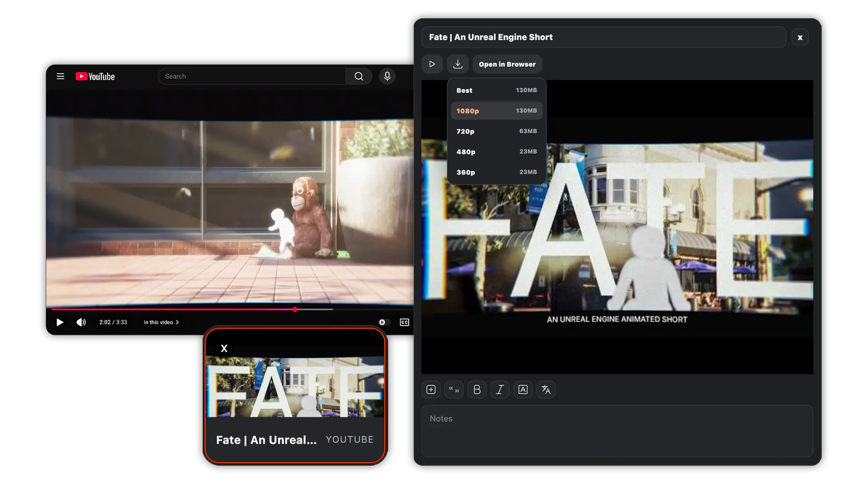Activate YouTube voice search microphone

(x=387, y=76)
